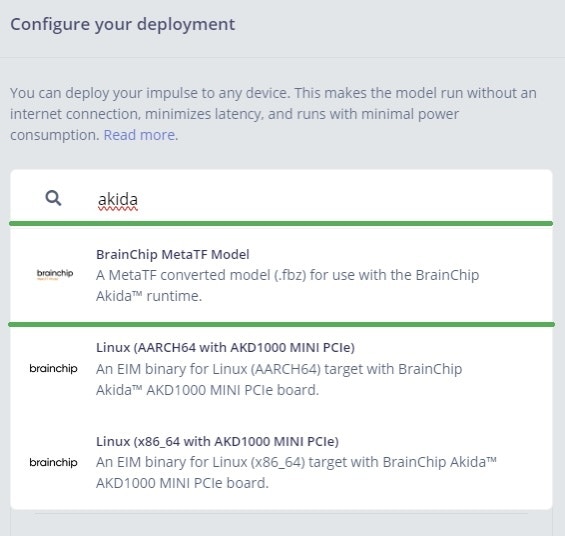Click the gray panel below the results list
The image size is (565, 536).
coord(281,523)
